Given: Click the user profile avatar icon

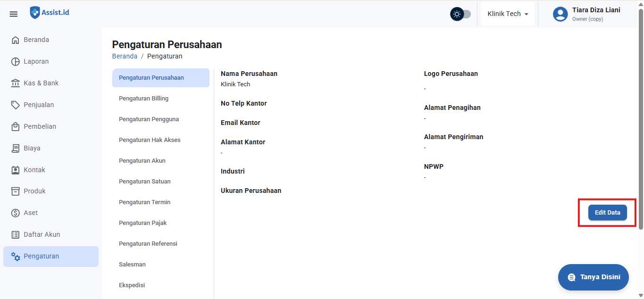Looking at the screenshot, I should 560,14.
